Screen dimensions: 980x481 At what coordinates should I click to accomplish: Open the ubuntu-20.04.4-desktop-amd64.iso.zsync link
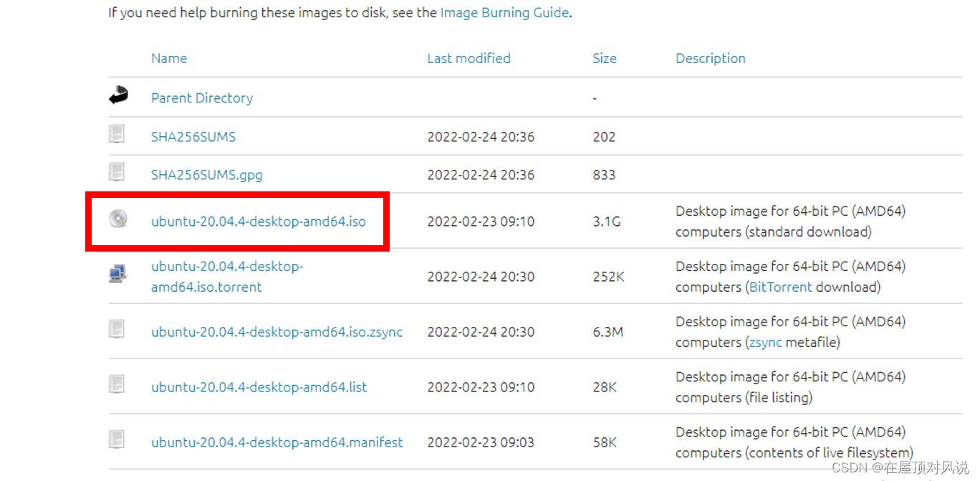[x=277, y=333]
